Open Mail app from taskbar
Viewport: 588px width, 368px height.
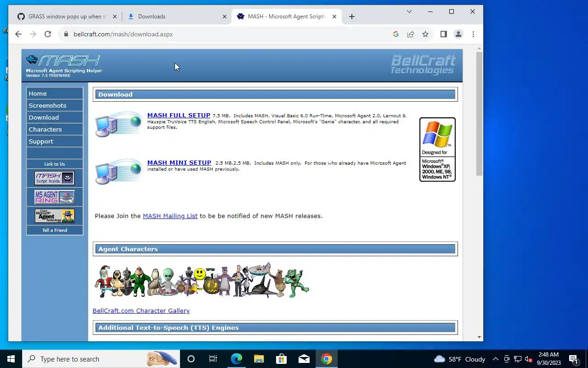coord(304,359)
